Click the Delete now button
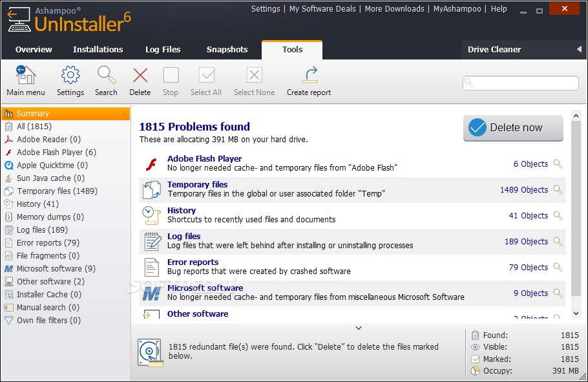 [x=513, y=128]
